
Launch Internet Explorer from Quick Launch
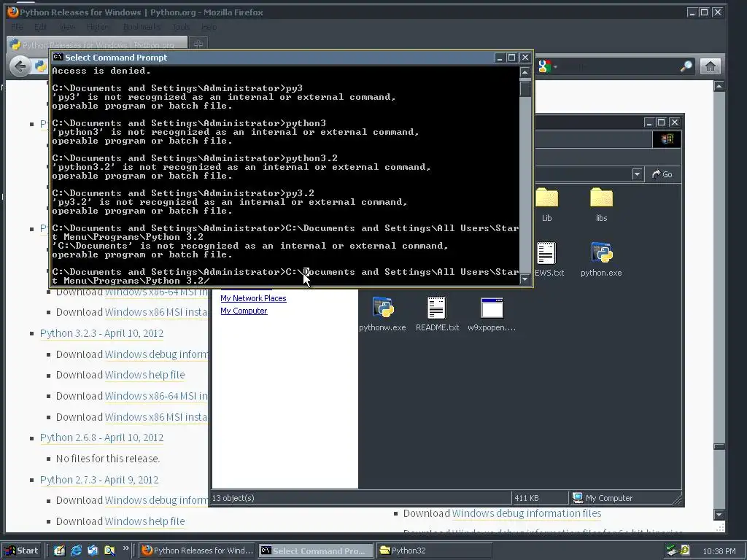(x=76, y=551)
